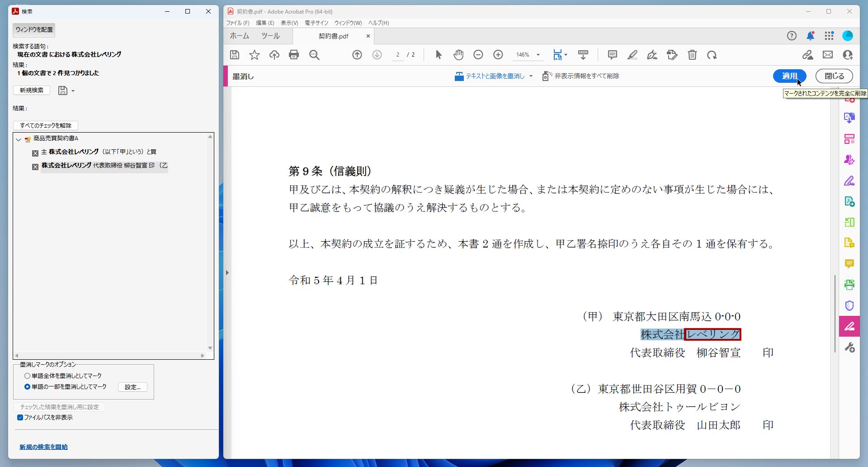
Task: Select 単語の一部を墨消しとしてマーク radio option
Action: 28,386
